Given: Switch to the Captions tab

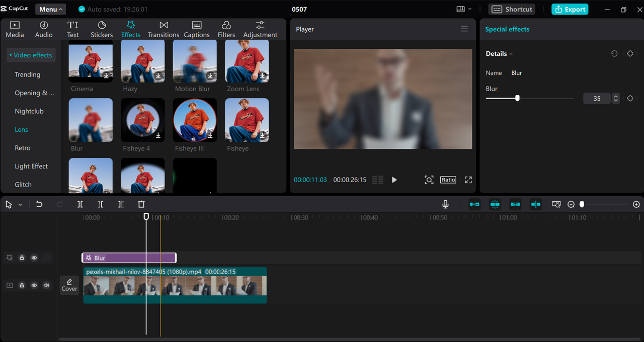Looking at the screenshot, I should pyautogui.click(x=197, y=30).
